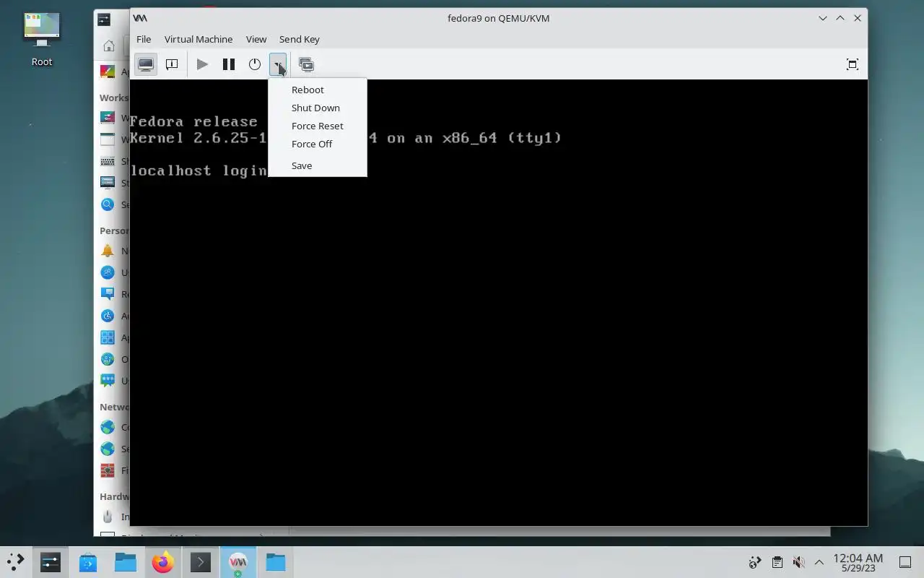Open the Virtual Machine menu
Screen dimensions: 924x578
[199, 39]
